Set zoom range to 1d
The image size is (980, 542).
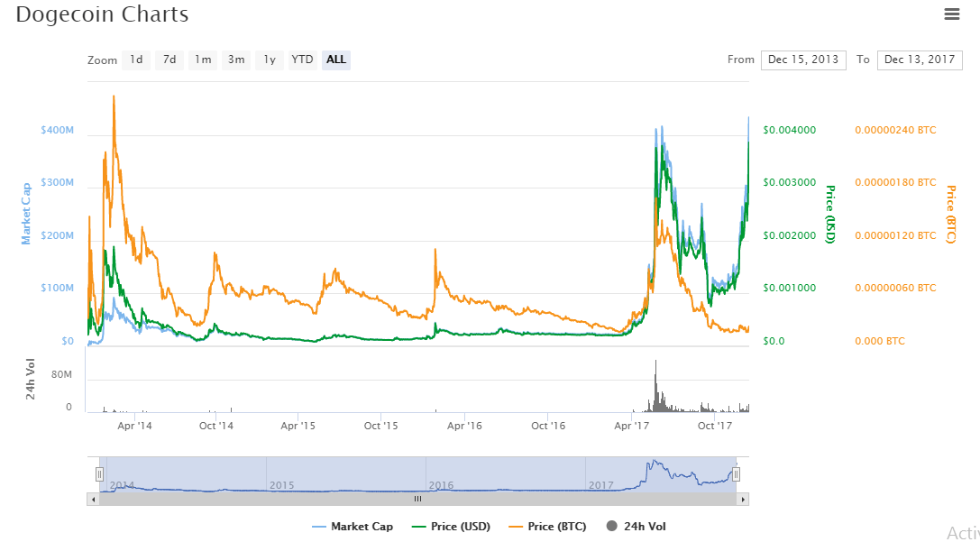click(x=136, y=60)
